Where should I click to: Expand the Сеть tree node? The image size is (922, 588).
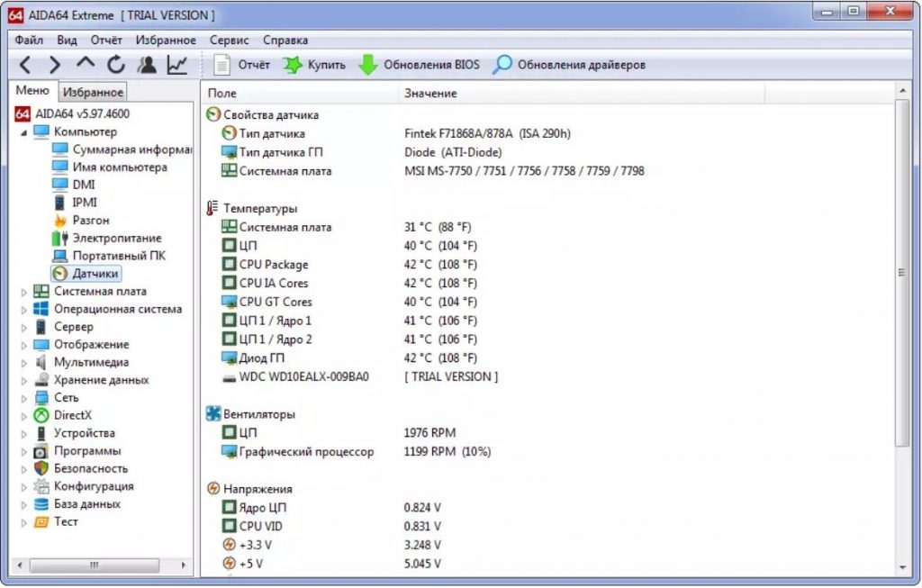[x=23, y=399]
